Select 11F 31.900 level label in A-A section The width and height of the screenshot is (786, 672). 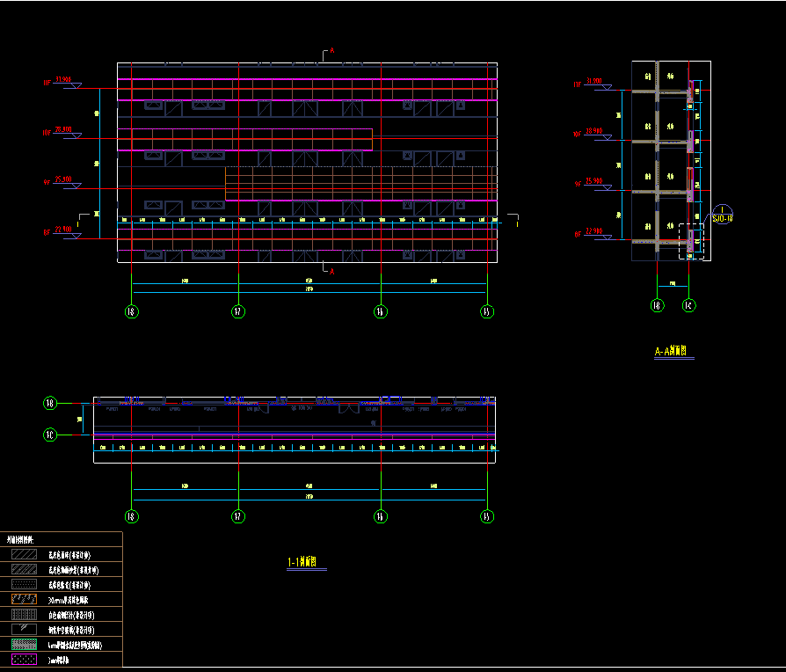pos(593,84)
